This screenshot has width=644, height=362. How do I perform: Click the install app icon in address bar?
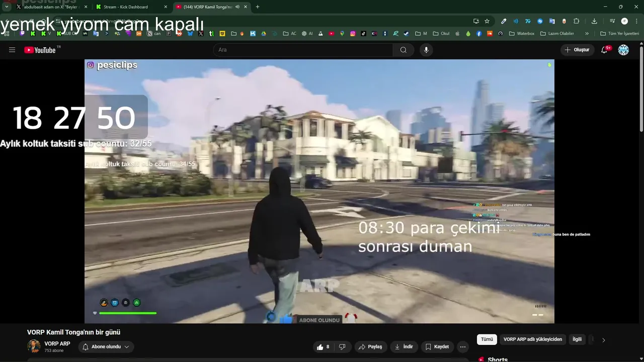(x=476, y=21)
